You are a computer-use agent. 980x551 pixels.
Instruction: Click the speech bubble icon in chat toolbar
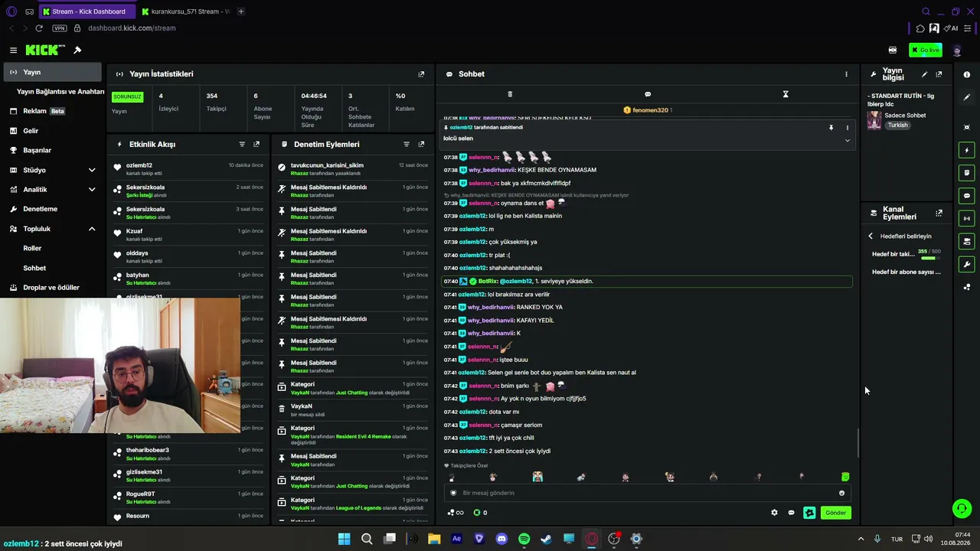pyautogui.click(x=648, y=94)
